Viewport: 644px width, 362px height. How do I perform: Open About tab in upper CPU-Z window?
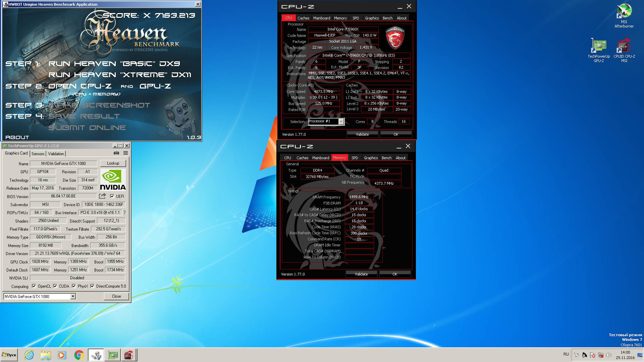click(x=401, y=18)
